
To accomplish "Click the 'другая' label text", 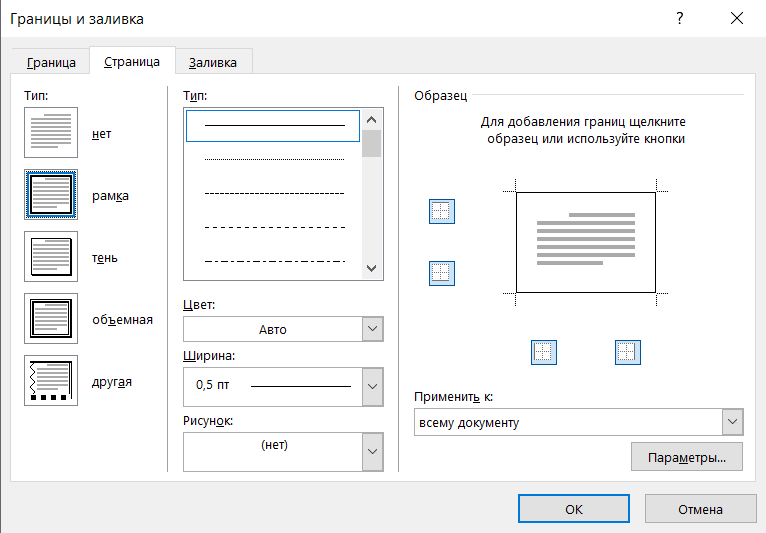I will (112, 382).
